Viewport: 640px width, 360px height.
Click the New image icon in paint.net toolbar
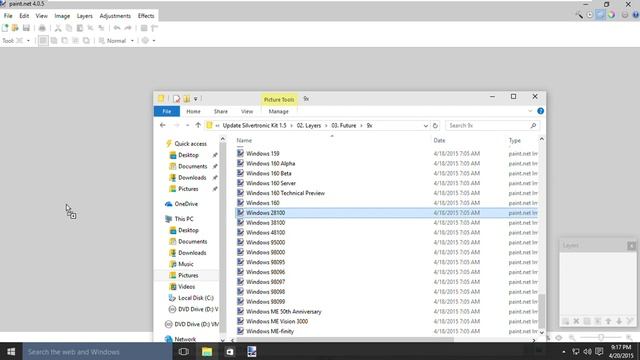click(5, 28)
